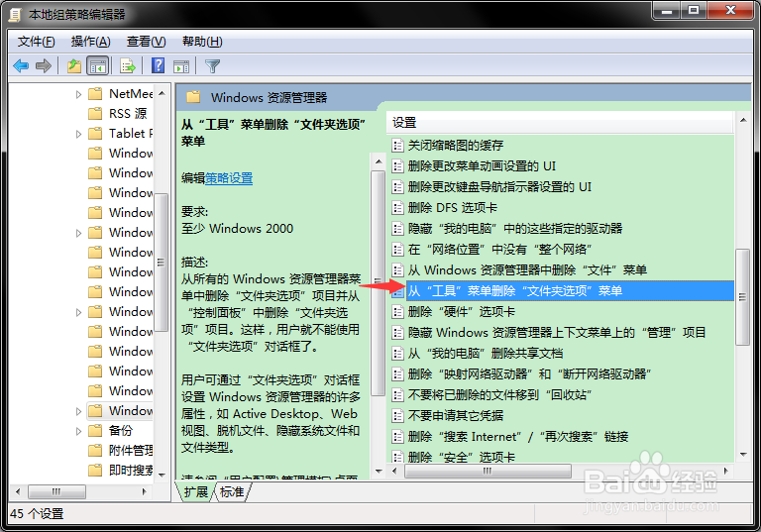The image size is (761, 532).
Task: Toggle the show/hide console tree icon
Action: pos(97,65)
